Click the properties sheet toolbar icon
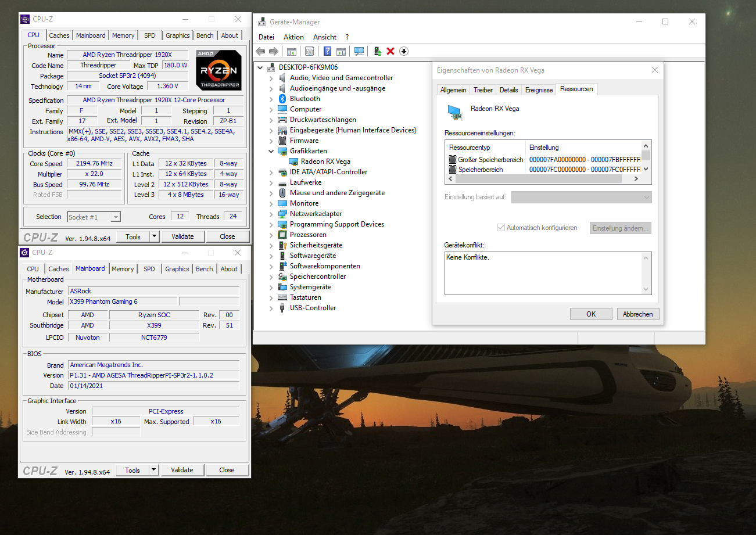 coord(309,51)
